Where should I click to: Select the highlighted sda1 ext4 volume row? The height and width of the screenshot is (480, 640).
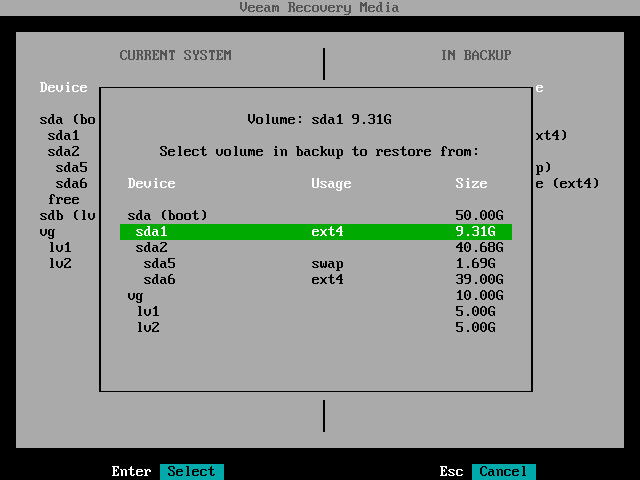316,231
